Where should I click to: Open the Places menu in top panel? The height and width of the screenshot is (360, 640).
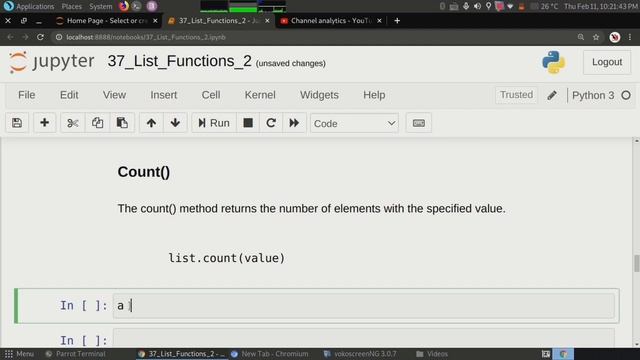(x=71, y=6)
